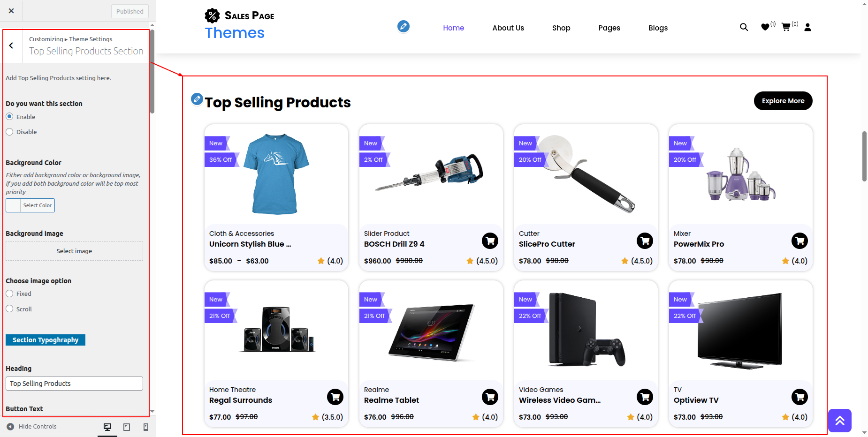The width and height of the screenshot is (868, 437).
Task: Click the user account icon
Action: tap(807, 27)
